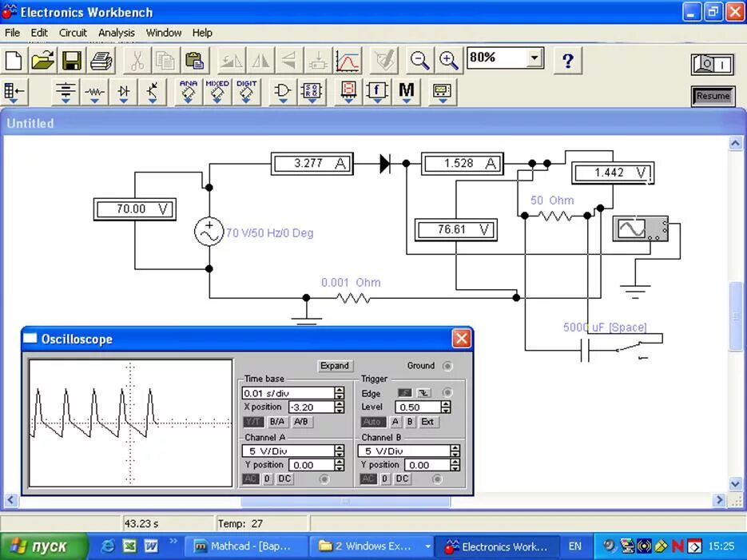
Task: Set Channel B coupling to 0
Action: pos(385,479)
